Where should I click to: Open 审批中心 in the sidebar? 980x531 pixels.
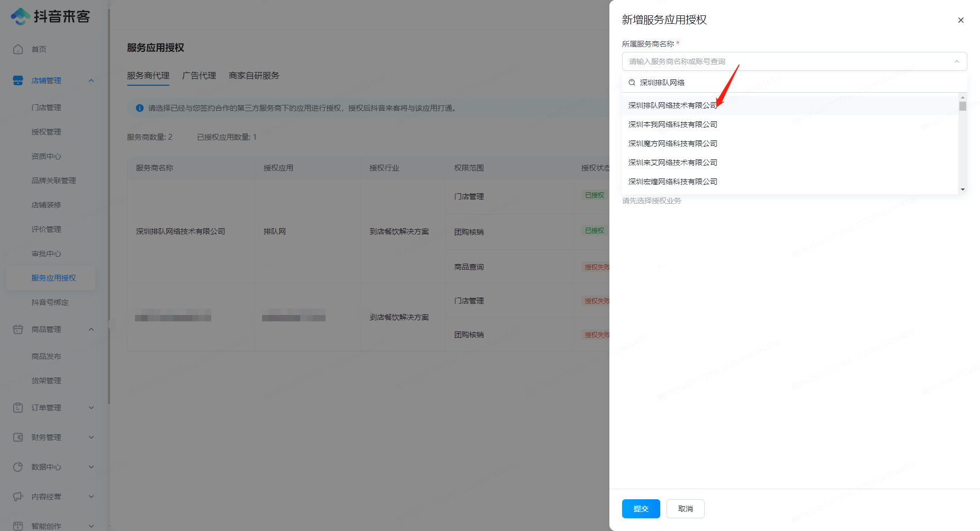coord(47,254)
